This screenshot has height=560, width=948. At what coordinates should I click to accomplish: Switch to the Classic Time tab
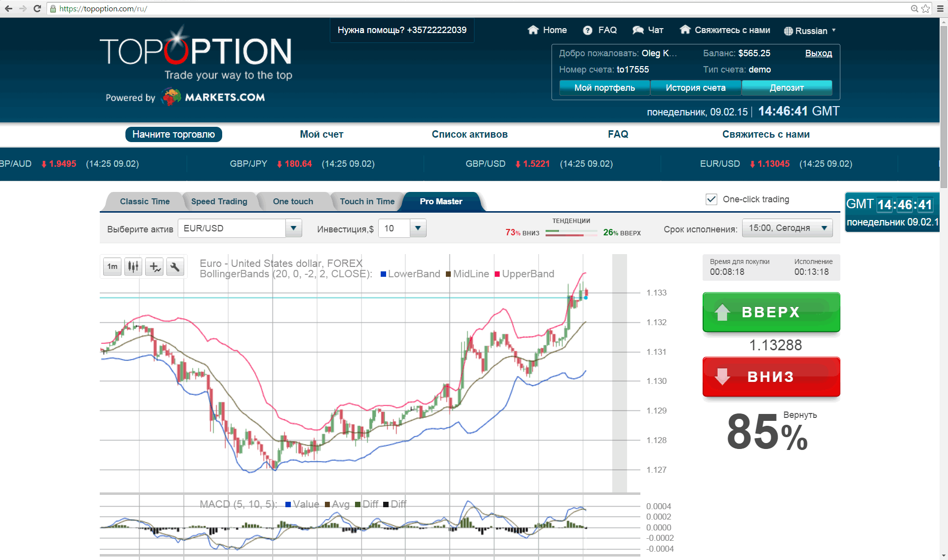pyautogui.click(x=144, y=201)
